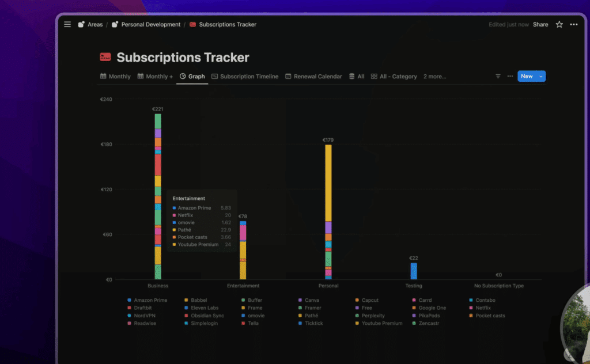Open the hamburger sidebar menu
Image resolution: width=590 pixels, height=364 pixels.
tap(67, 25)
